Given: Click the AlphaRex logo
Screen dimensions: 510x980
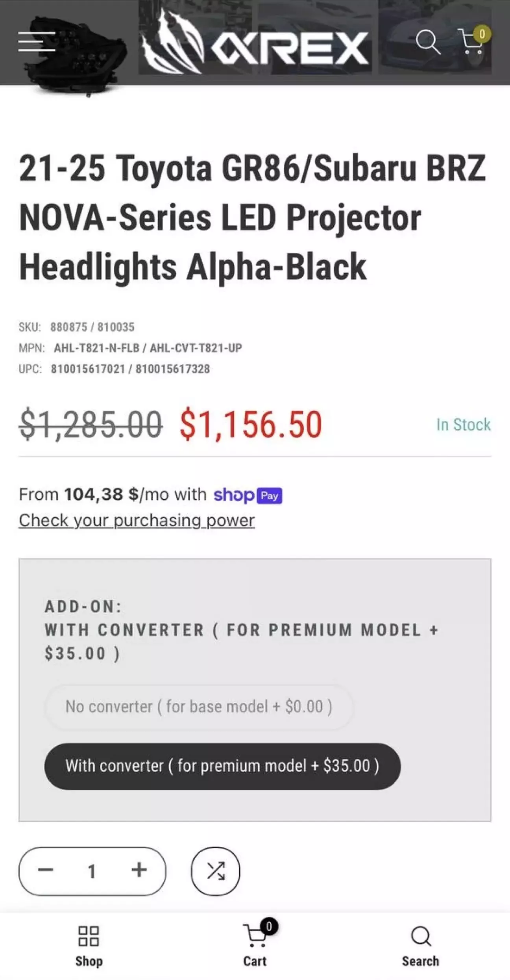Looking at the screenshot, I should 255,42.
